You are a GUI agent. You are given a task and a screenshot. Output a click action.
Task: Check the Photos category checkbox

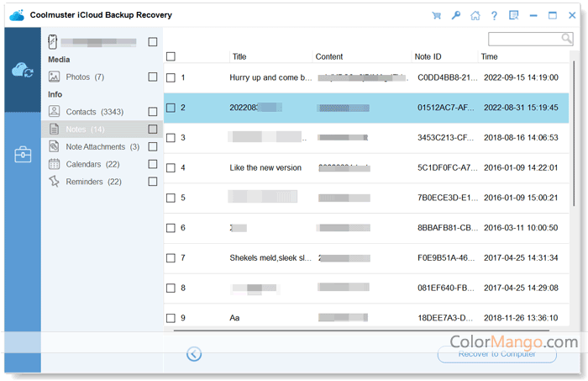pyautogui.click(x=152, y=77)
